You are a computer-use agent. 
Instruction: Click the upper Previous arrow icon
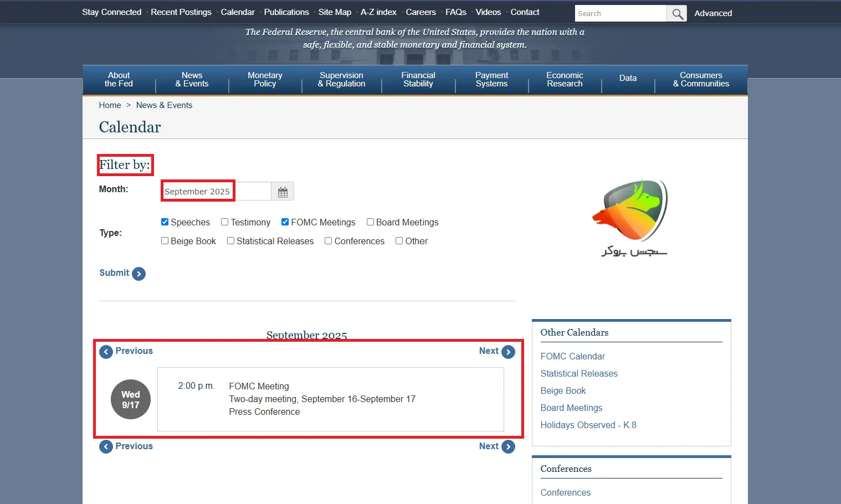point(106,352)
